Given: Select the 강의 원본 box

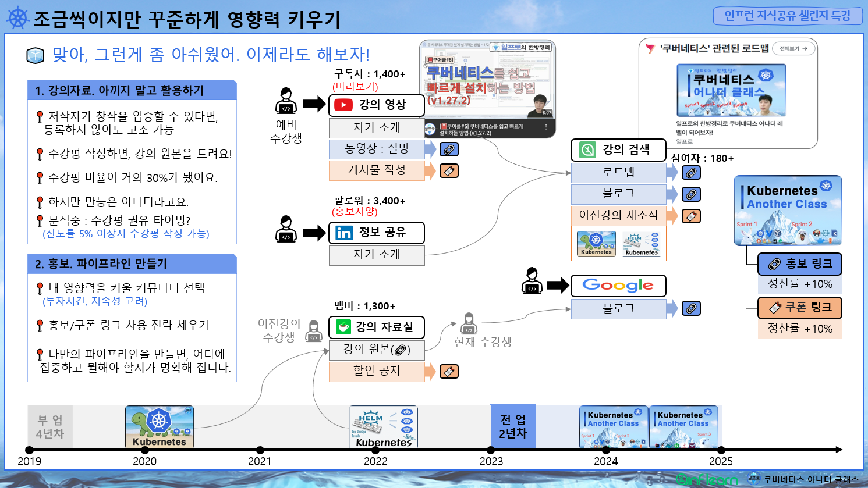Looking at the screenshot, I should click(377, 350).
